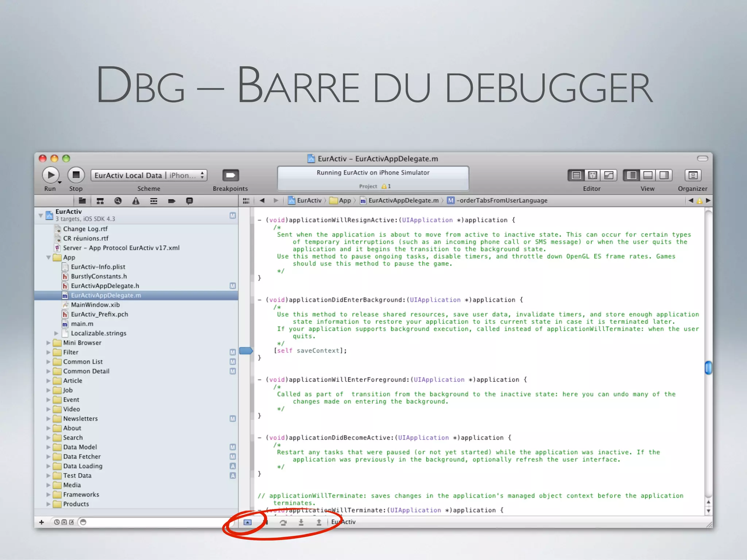
Task: Open the -orderTabsFromUserLanguage method jump menu
Action: click(498, 201)
